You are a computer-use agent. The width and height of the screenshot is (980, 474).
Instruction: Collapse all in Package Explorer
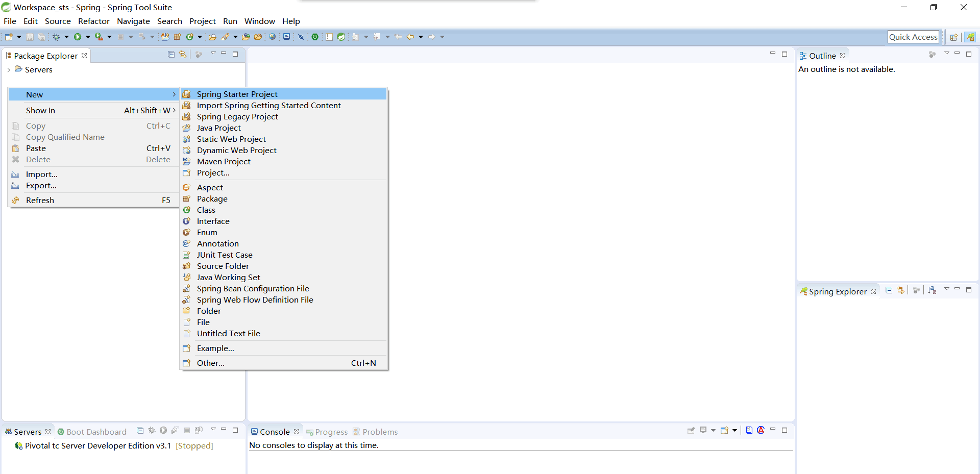coord(171,54)
